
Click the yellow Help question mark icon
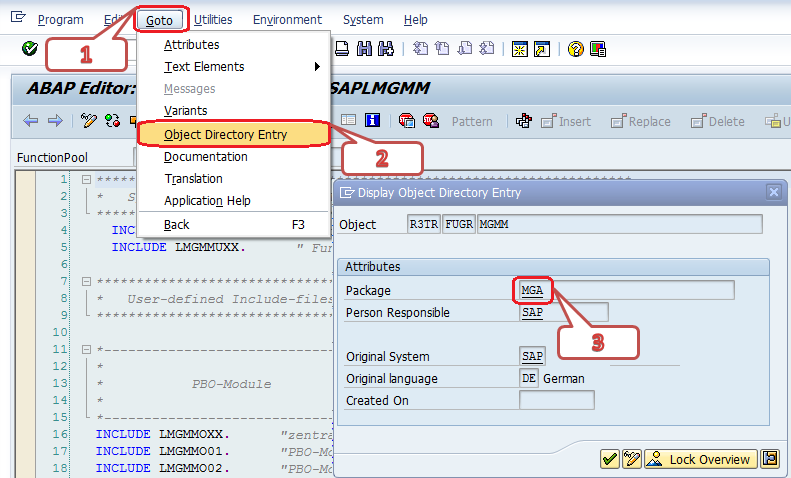pos(576,49)
